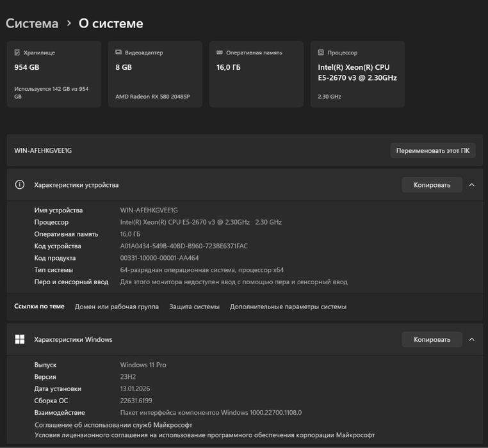Click the О системе page title
The width and height of the screenshot is (488, 448).
[111, 24]
